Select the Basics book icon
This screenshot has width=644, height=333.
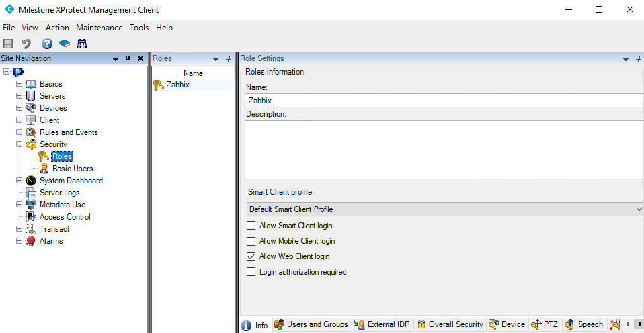(31, 84)
